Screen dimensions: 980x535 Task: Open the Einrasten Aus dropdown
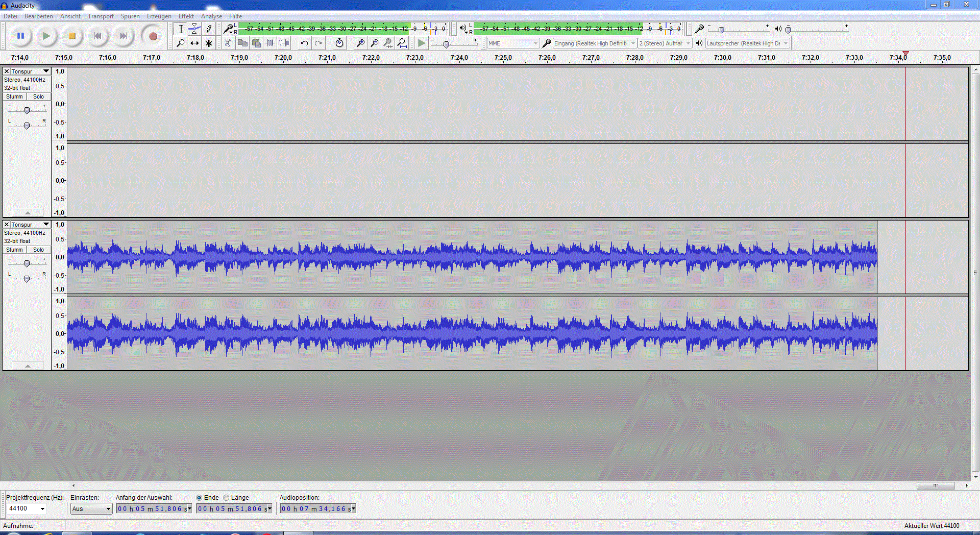[91, 509]
